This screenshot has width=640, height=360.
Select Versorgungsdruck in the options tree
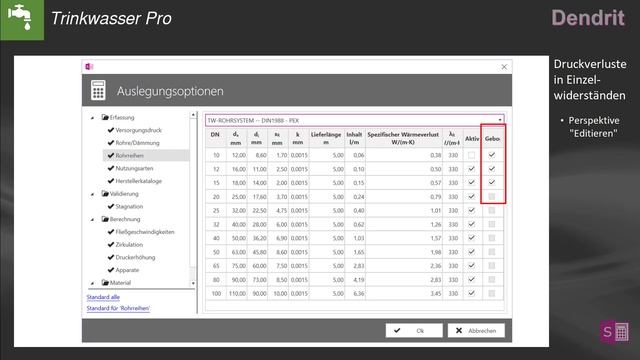[138, 130]
